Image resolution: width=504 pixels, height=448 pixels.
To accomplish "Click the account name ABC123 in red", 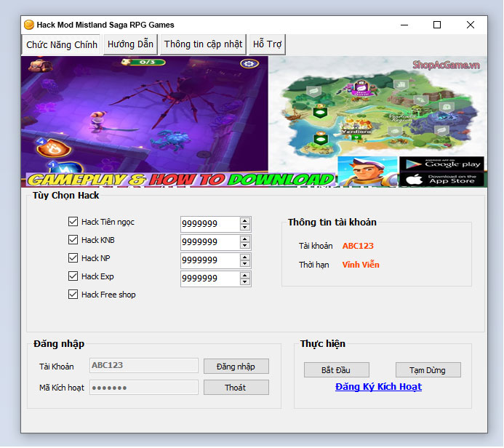I will click(x=358, y=246).
